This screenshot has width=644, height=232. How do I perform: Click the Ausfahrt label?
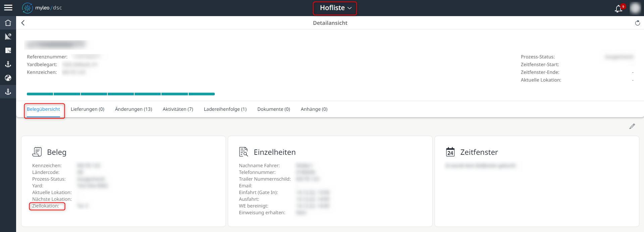(249, 199)
